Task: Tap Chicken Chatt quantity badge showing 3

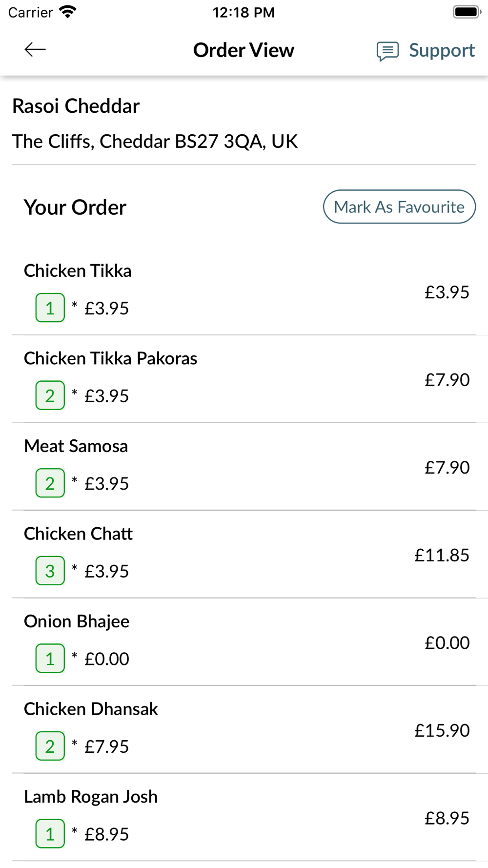Action: 50,571
